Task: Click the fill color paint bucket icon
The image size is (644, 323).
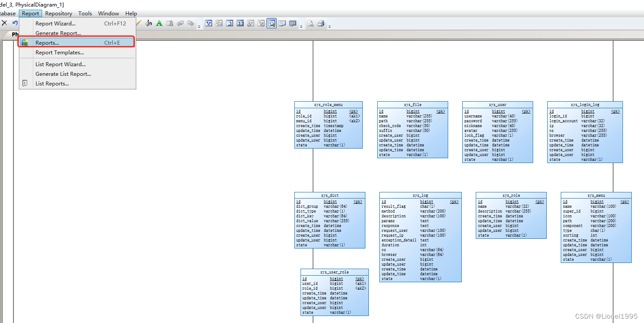Action: (x=149, y=23)
